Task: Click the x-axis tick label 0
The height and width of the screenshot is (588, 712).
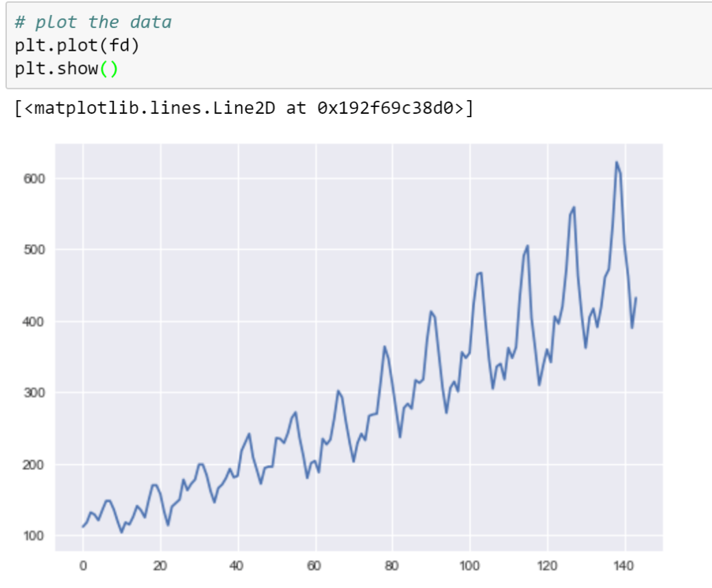Action: tap(83, 566)
